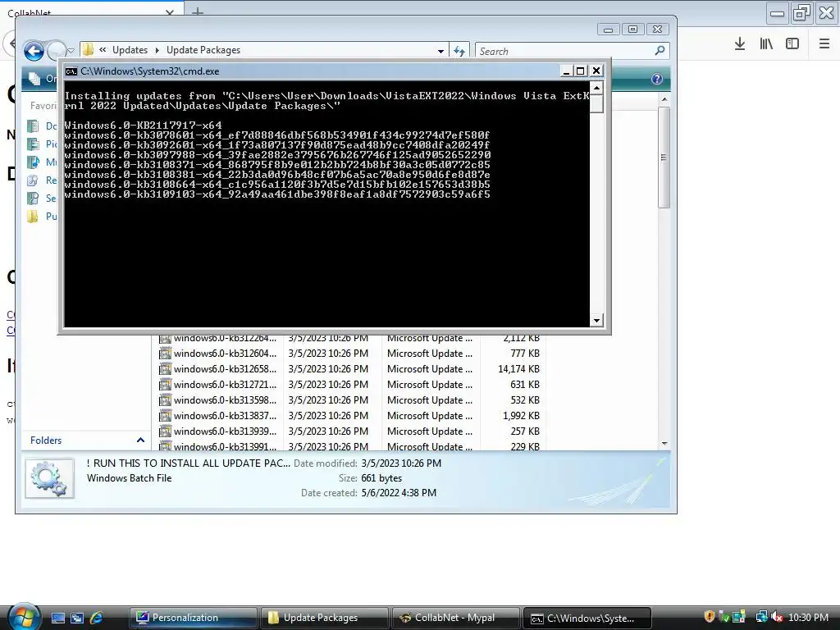Open Pictures favorite link icon

[33, 144]
